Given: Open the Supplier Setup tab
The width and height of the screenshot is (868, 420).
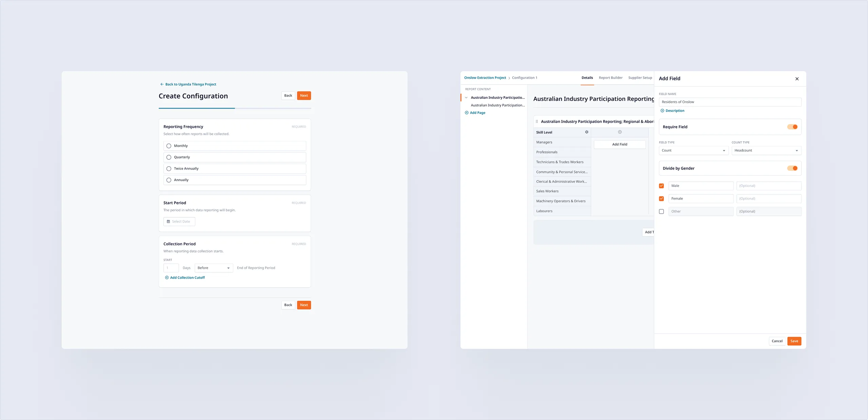Looking at the screenshot, I should tap(640, 78).
